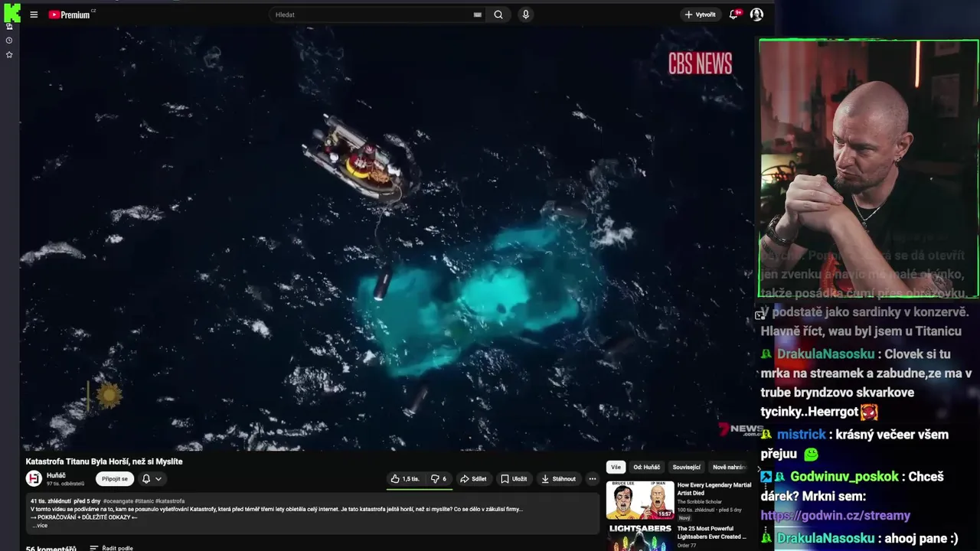980x551 pixels.
Task: Open the Řadit podle sort comments dropdown
Action: pyautogui.click(x=111, y=548)
